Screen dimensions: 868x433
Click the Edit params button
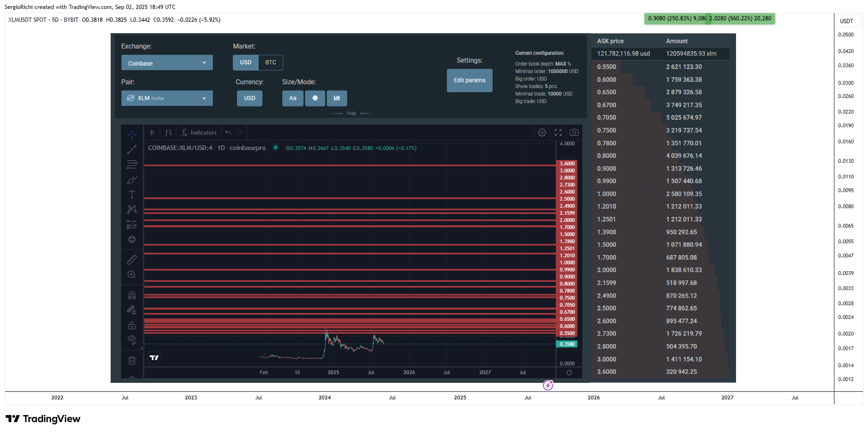click(x=470, y=80)
